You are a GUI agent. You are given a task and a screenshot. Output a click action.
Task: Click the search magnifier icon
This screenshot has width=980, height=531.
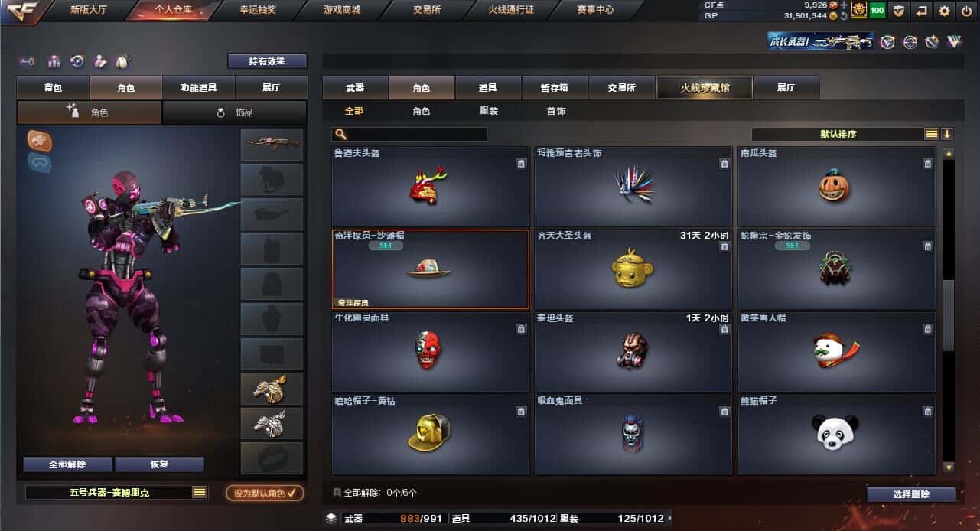pos(340,134)
